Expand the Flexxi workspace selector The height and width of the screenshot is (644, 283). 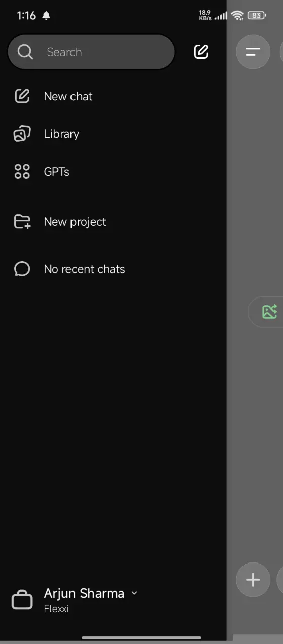coord(56,609)
